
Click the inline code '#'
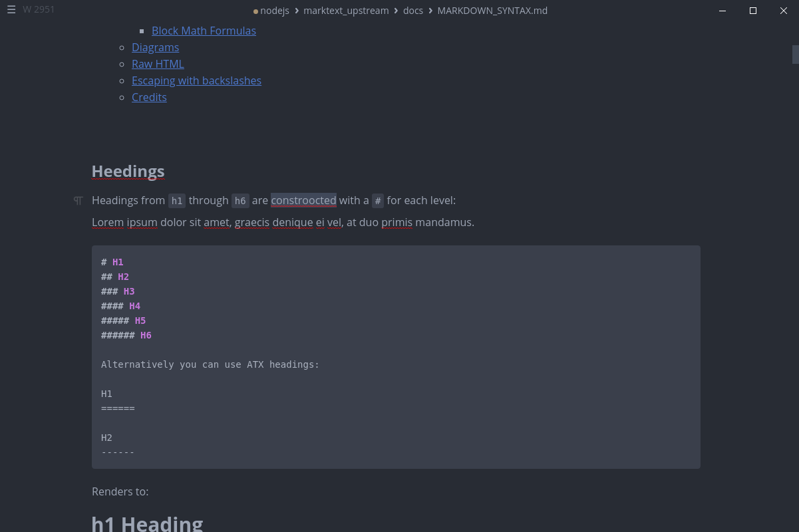(x=378, y=201)
